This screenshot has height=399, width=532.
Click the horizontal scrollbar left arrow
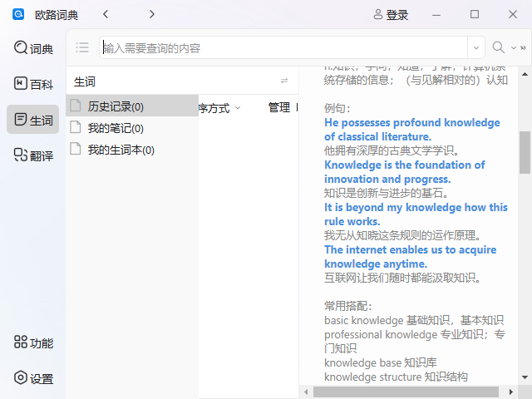[306, 392]
